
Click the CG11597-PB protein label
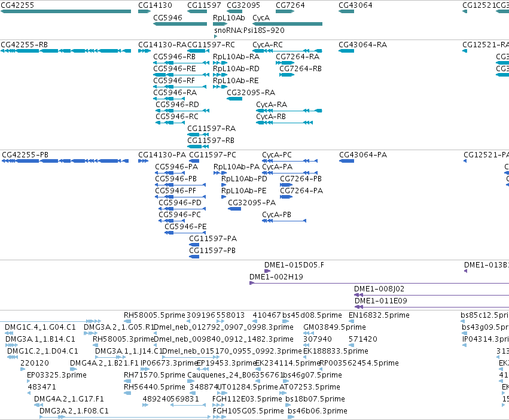[212, 251]
